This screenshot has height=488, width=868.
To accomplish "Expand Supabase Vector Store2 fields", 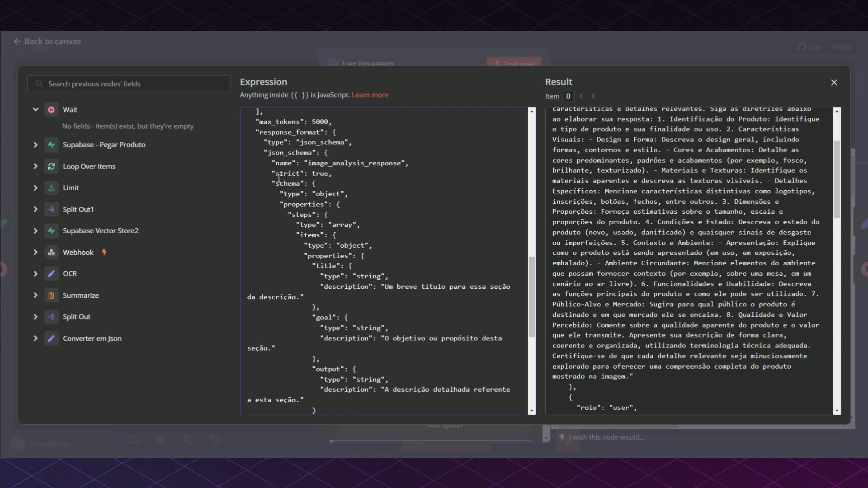I will pyautogui.click(x=35, y=231).
